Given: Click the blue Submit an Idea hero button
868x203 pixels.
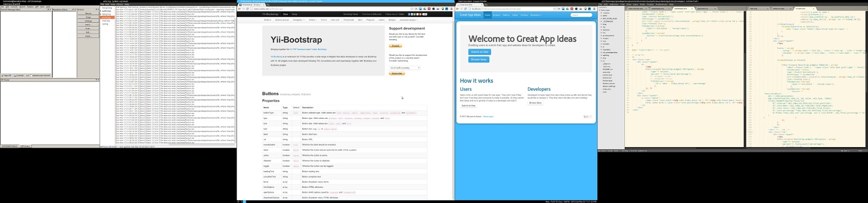Looking at the screenshot, I should 480,52.
